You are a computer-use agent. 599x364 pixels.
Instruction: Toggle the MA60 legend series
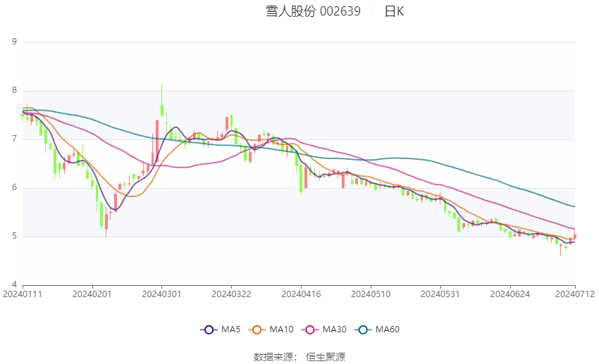point(377,330)
